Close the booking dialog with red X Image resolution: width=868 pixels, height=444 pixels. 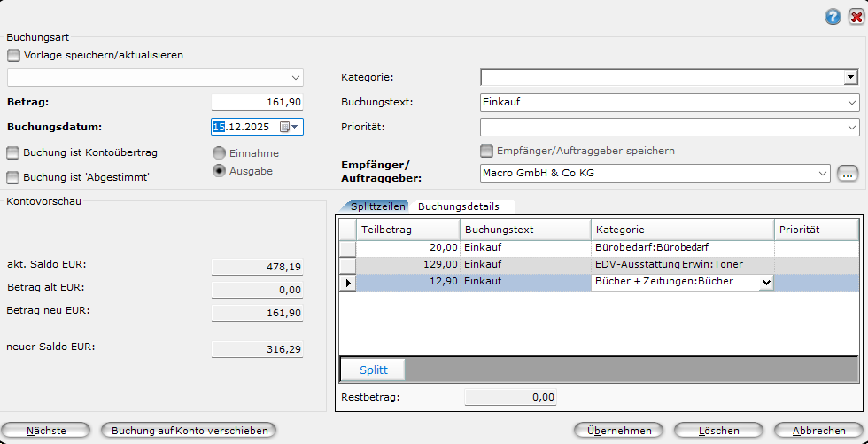(x=856, y=16)
